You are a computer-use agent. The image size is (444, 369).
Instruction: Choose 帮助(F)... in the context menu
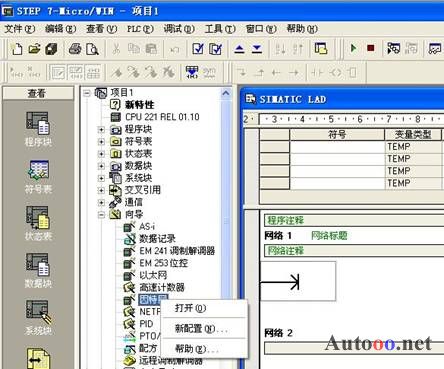(x=204, y=349)
